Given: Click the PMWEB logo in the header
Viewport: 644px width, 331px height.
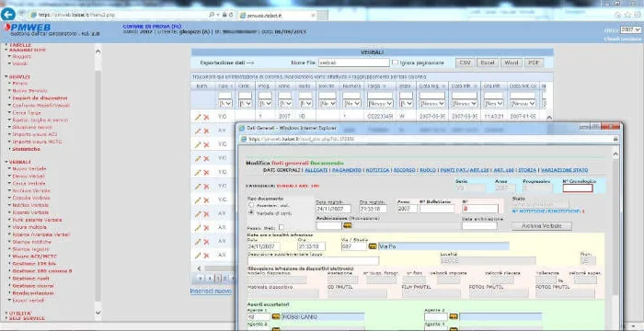Looking at the screenshot, I should [x=28, y=28].
